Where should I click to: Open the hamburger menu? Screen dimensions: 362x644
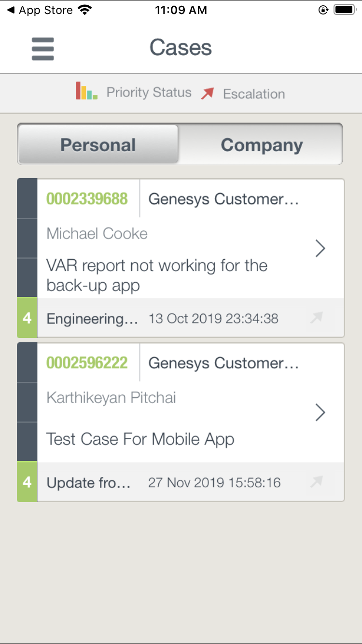pyautogui.click(x=43, y=49)
